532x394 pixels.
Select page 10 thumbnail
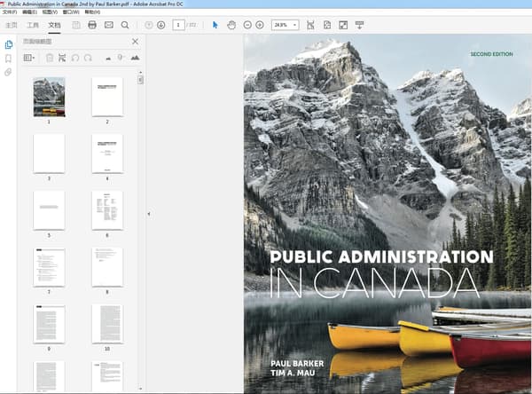coord(107,325)
